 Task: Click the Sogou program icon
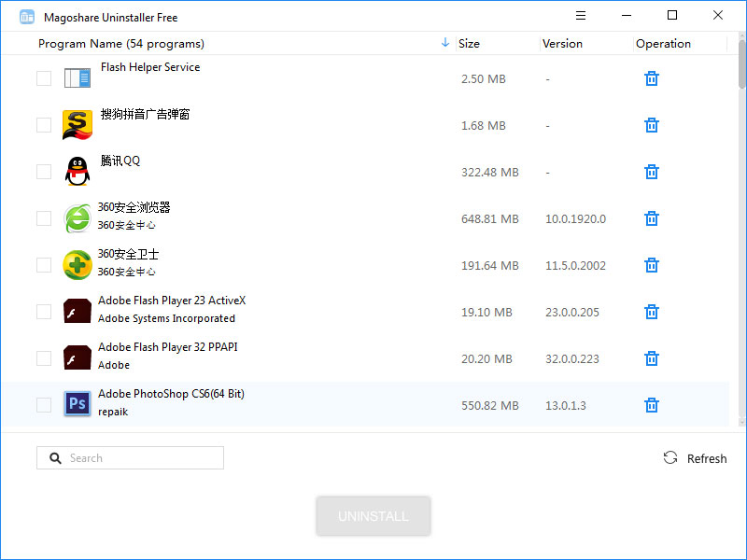[x=77, y=125]
